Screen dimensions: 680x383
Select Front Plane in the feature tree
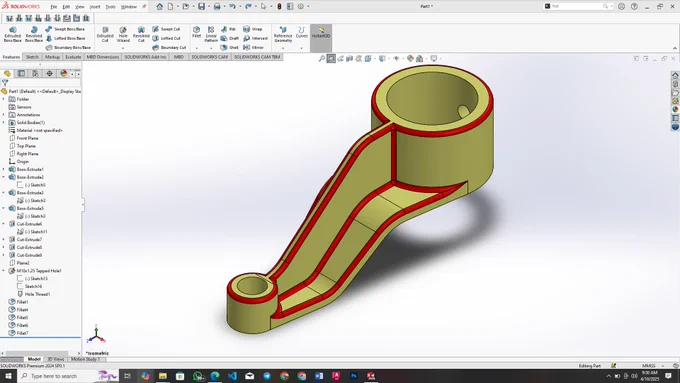pyautogui.click(x=24, y=138)
